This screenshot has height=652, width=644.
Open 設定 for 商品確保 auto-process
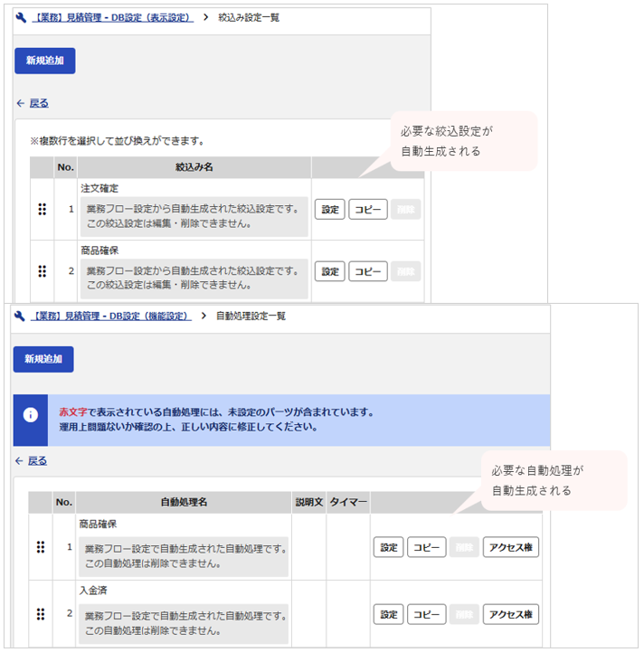tap(389, 547)
